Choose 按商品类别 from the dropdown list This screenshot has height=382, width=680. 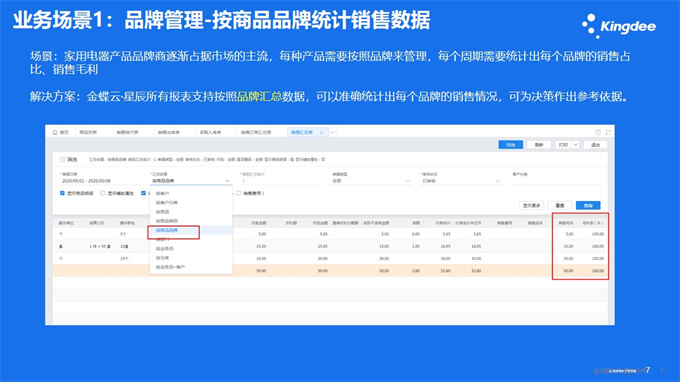tap(191, 221)
